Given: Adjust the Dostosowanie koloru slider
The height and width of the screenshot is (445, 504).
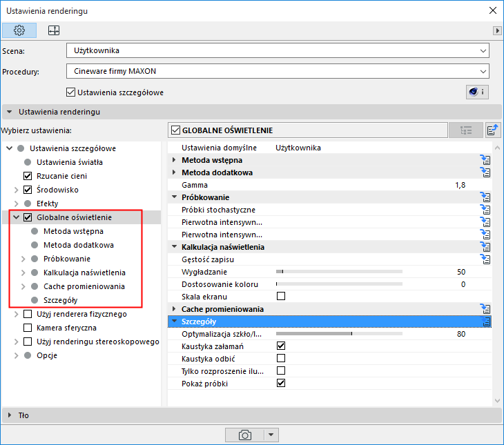Looking at the screenshot, I should click(x=339, y=284).
